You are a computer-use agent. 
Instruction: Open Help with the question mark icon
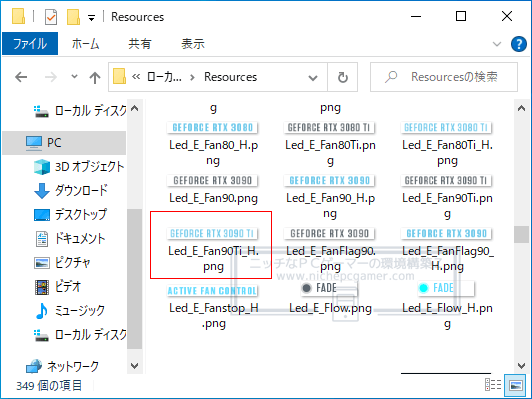518,44
